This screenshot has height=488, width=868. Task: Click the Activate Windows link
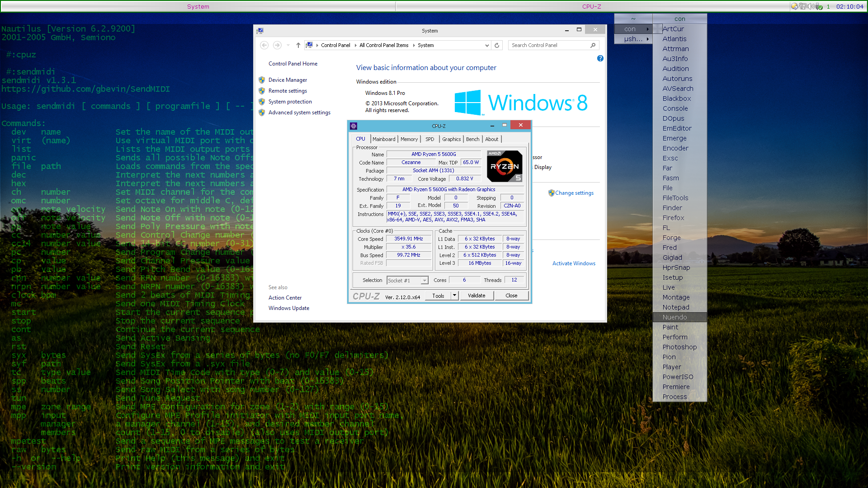(574, 263)
